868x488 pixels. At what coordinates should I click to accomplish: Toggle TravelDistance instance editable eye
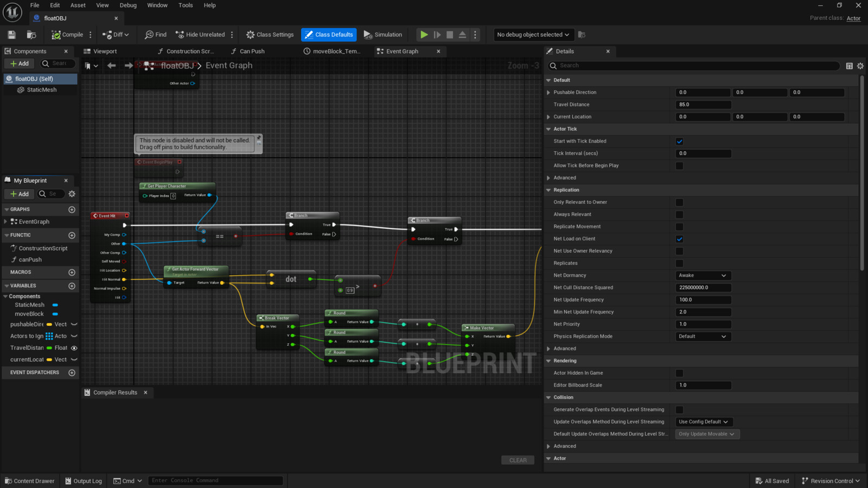[74, 348]
